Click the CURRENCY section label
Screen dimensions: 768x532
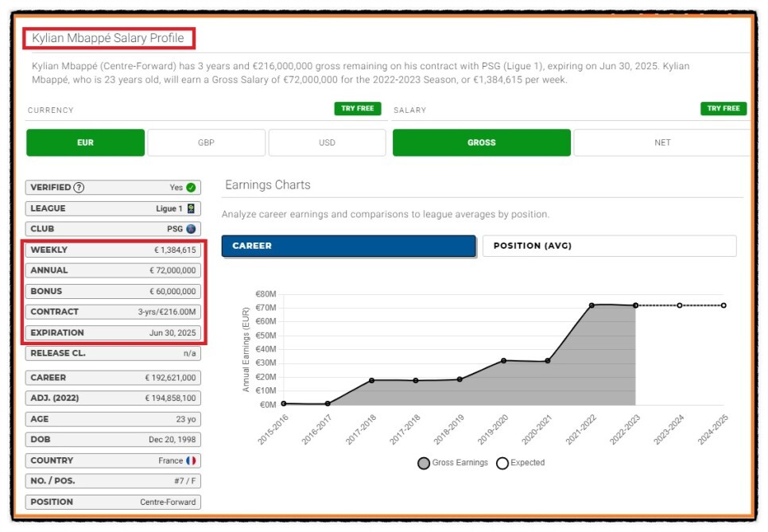click(x=50, y=111)
